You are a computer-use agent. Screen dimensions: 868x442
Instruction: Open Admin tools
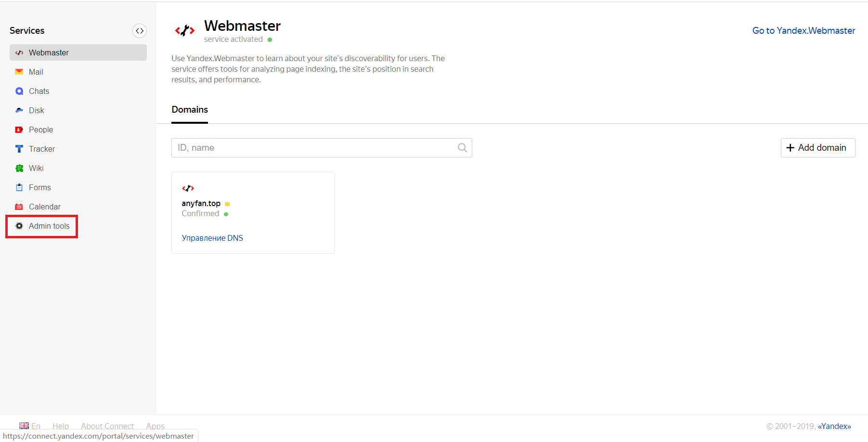point(49,226)
